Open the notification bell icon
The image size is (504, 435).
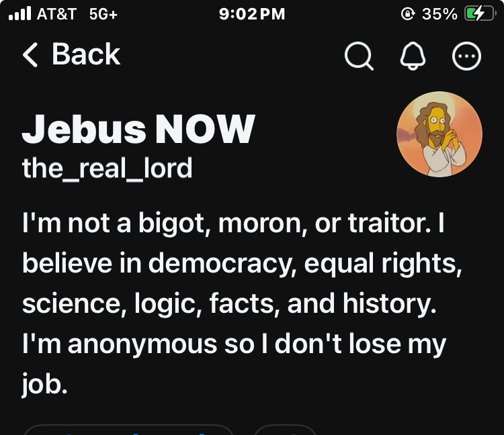point(413,56)
